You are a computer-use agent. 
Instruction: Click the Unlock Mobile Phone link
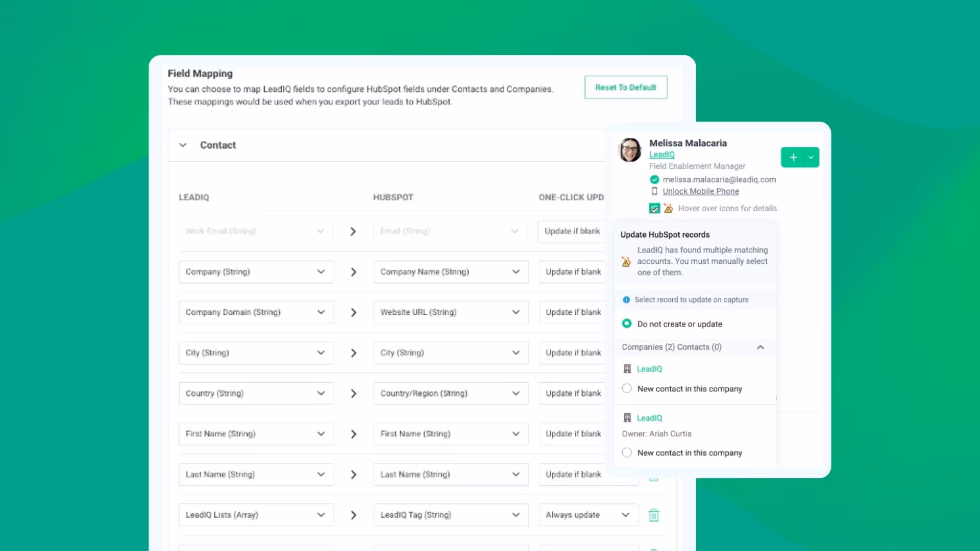(x=700, y=191)
